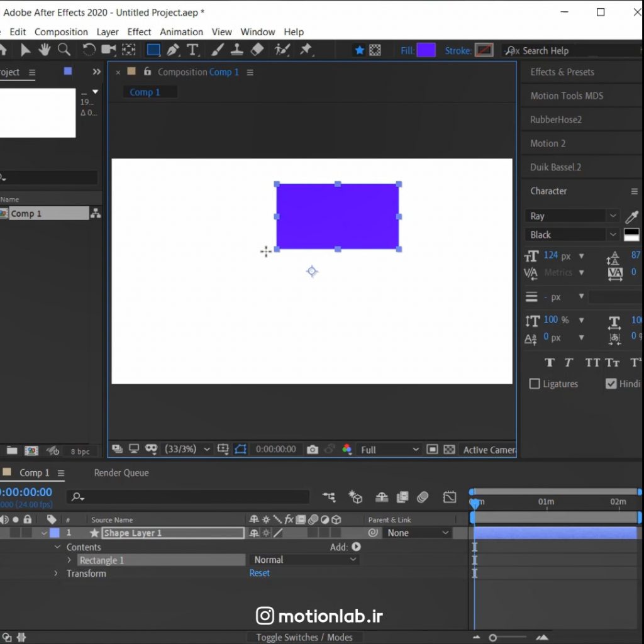Click the All Caps TT icon
Viewport: 644px width, 644px height.
592,362
